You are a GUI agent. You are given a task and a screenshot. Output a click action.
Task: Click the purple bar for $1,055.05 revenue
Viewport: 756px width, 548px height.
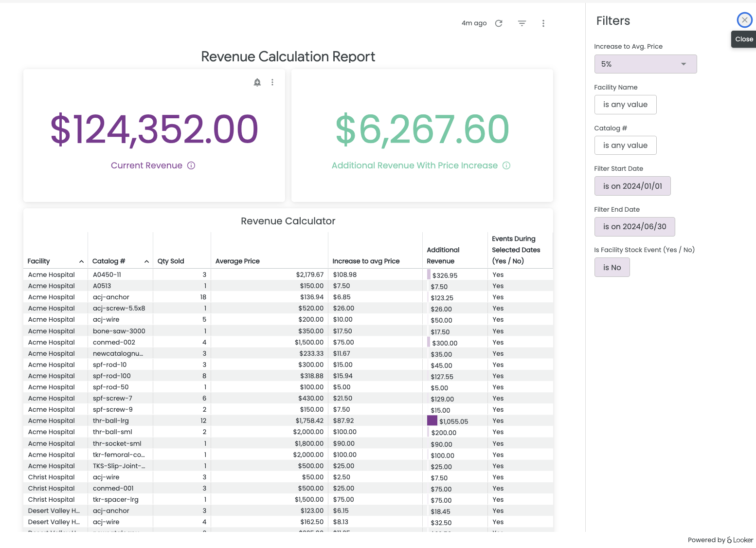coord(432,420)
